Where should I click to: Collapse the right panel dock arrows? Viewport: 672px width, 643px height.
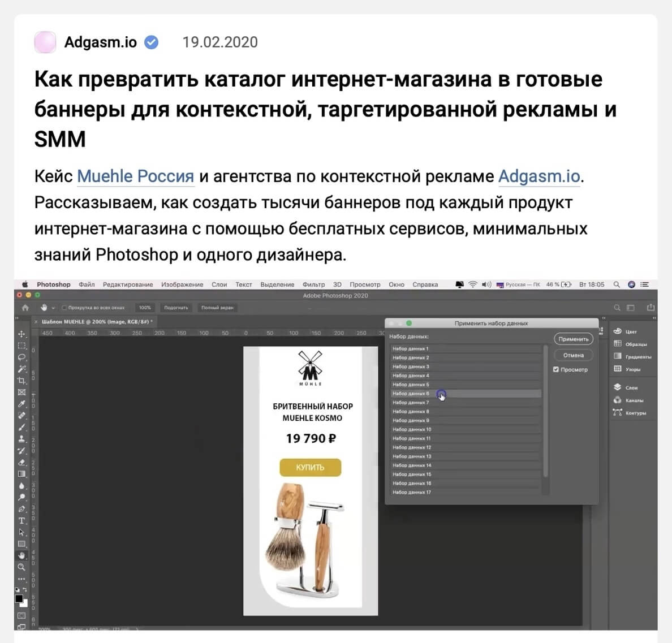[x=654, y=318]
